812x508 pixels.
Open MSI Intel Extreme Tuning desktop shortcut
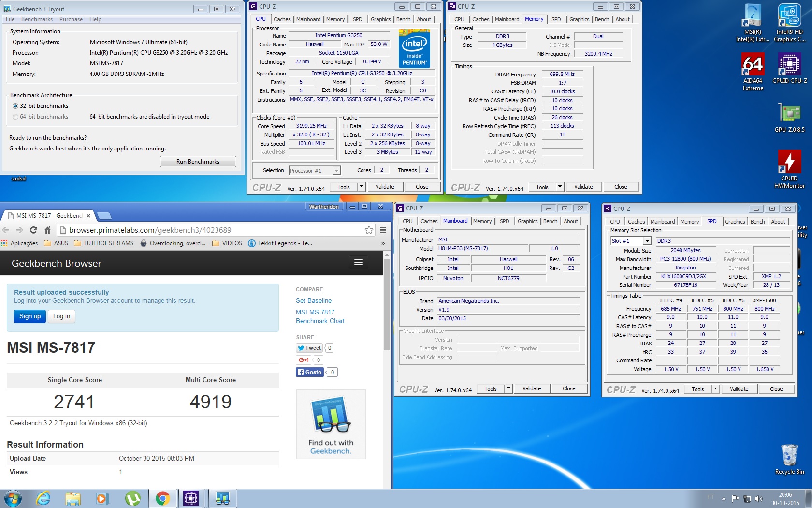[753, 23]
